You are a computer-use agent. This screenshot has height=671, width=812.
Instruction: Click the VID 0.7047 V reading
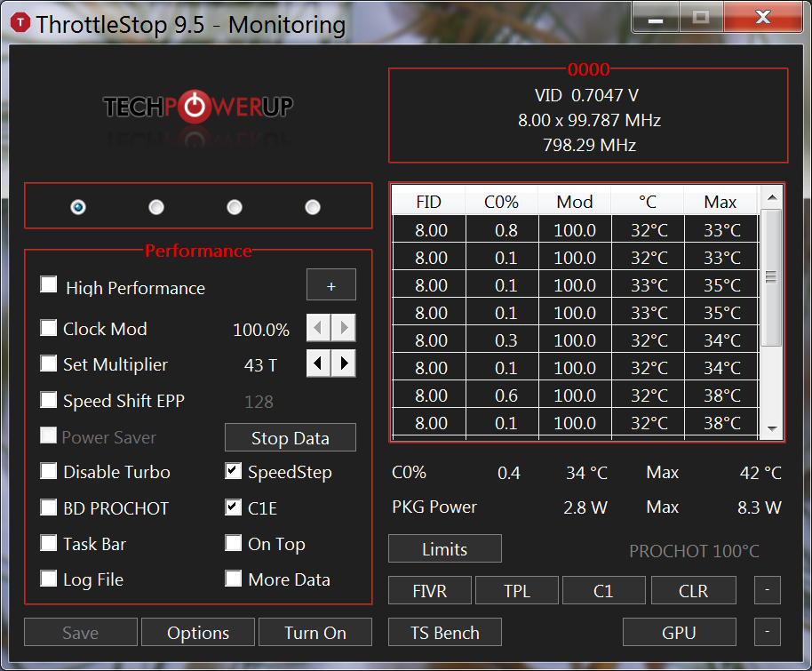(x=586, y=95)
